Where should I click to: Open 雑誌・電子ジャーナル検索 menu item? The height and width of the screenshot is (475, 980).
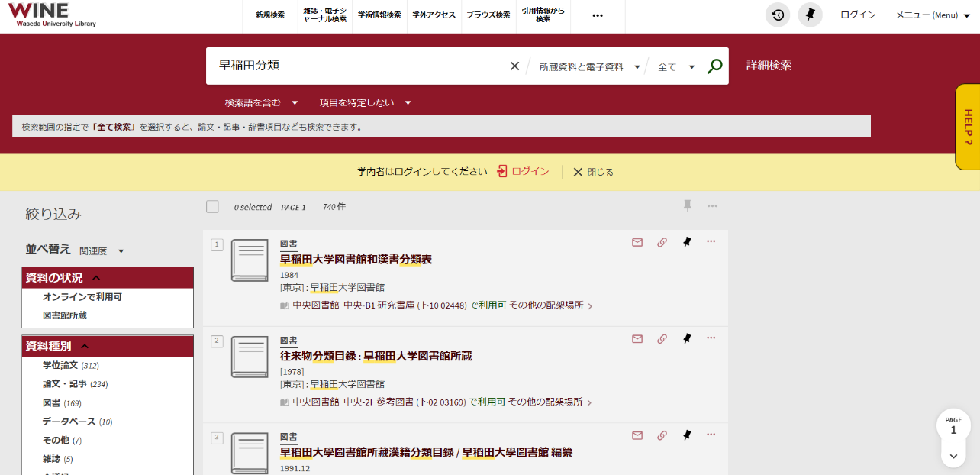coord(324,15)
